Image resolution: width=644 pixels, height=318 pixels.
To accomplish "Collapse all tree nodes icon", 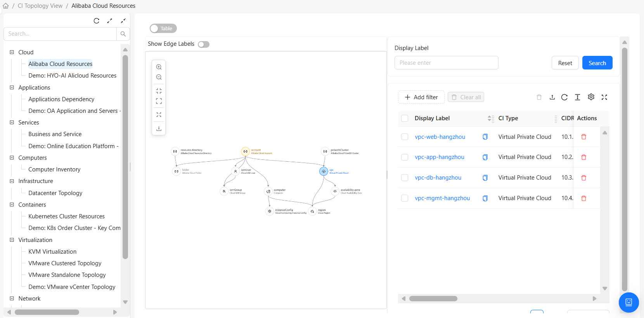I will tap(123, 21).
